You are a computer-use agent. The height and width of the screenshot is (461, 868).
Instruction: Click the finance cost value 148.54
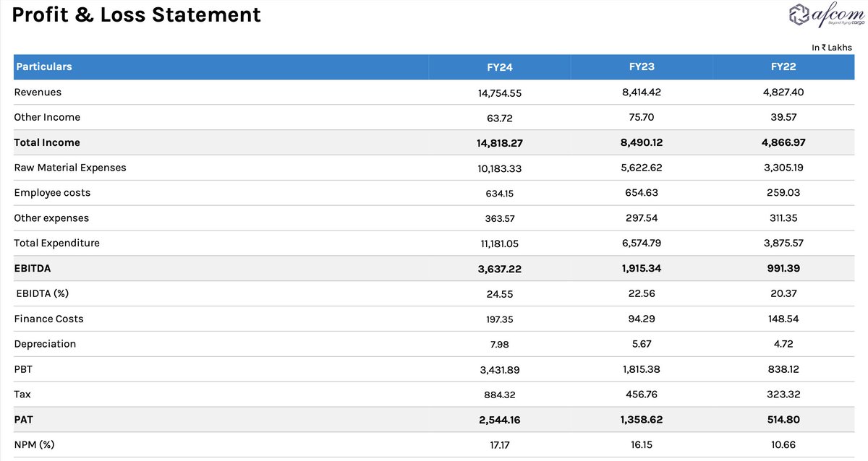pos(783,319)
